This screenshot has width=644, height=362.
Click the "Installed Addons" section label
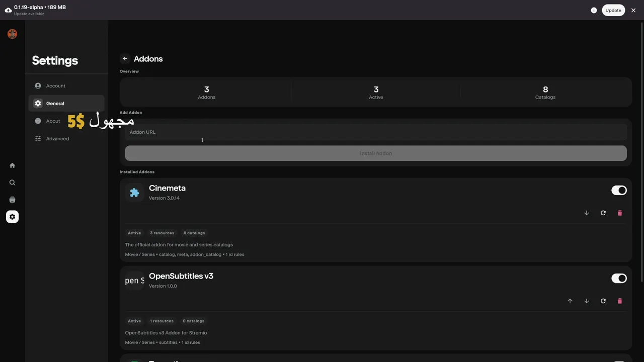(137, 172)
